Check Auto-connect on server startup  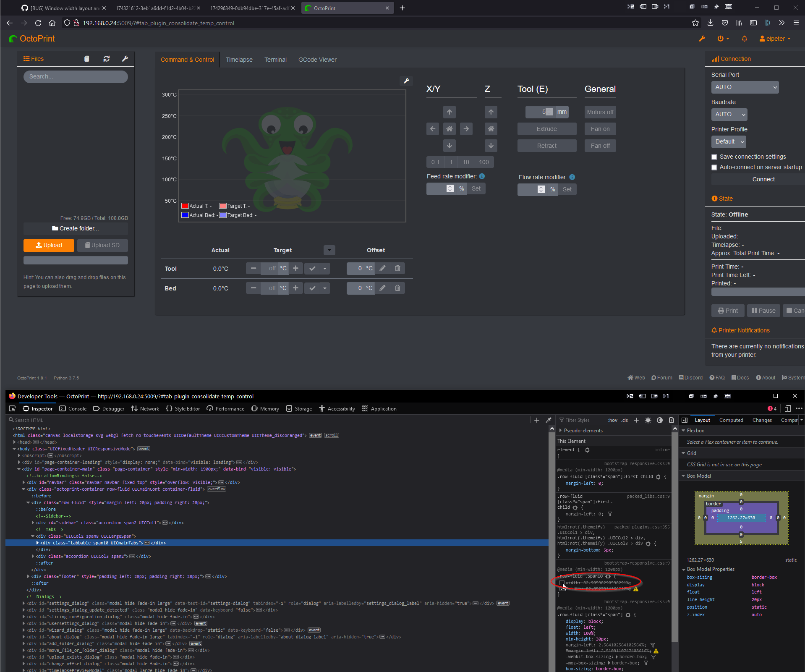(x=714, y=167)
